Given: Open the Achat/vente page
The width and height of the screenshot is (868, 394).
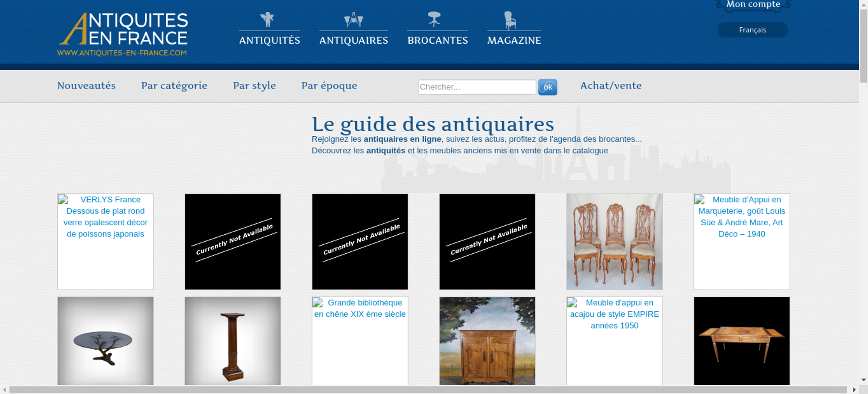Looking at the screenshot, I should point(611,85).
